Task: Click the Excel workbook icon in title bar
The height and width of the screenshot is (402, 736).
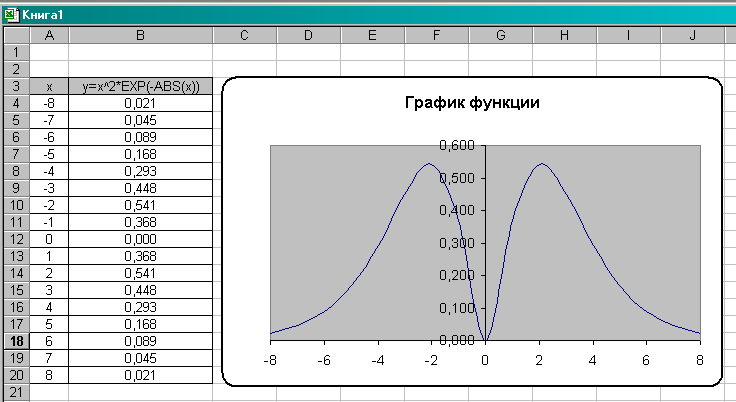Action: coord(11,15)
